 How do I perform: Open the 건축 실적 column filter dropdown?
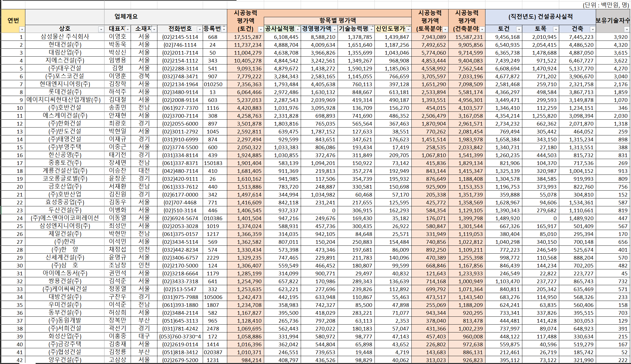593,29
